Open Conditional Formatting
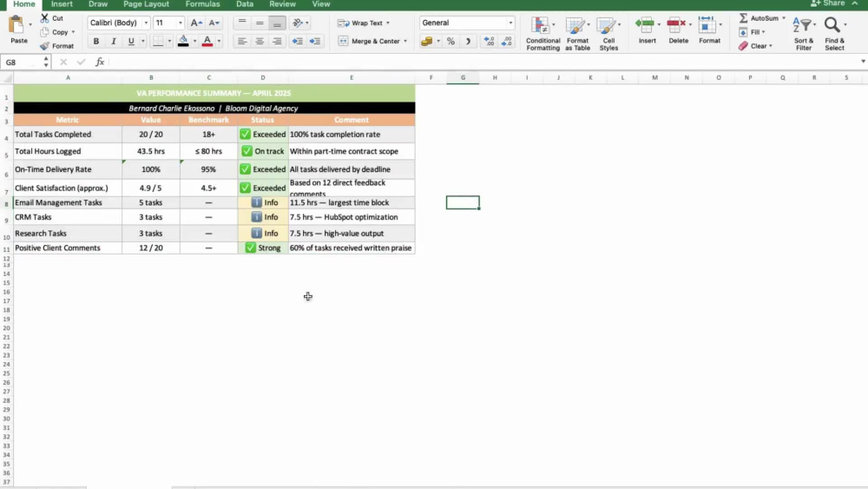This screenshot has height=489, width=868. pos(542,33)
